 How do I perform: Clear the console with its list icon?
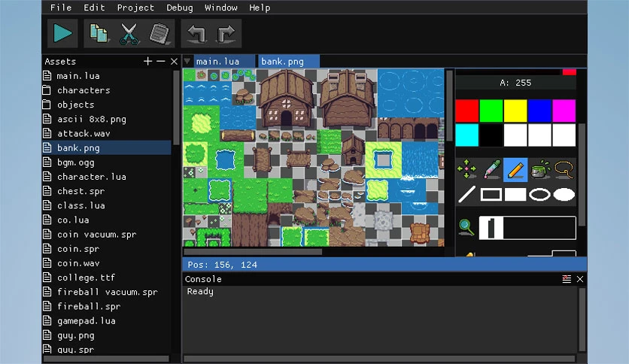pos(567,279)
